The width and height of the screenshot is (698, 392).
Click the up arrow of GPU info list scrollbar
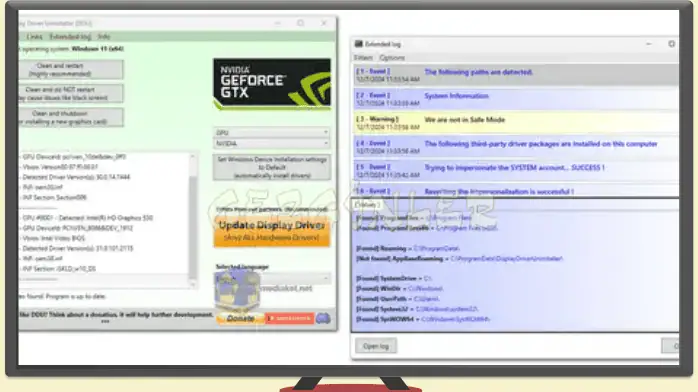[x=193, y=157]
